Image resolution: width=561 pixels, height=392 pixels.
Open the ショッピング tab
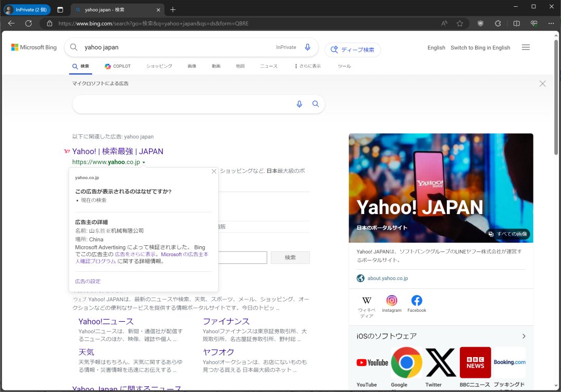pos(159,66)
